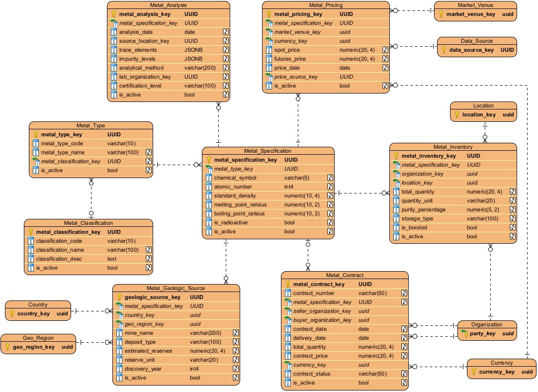Click the trace_elements column name

click(138, 50)
